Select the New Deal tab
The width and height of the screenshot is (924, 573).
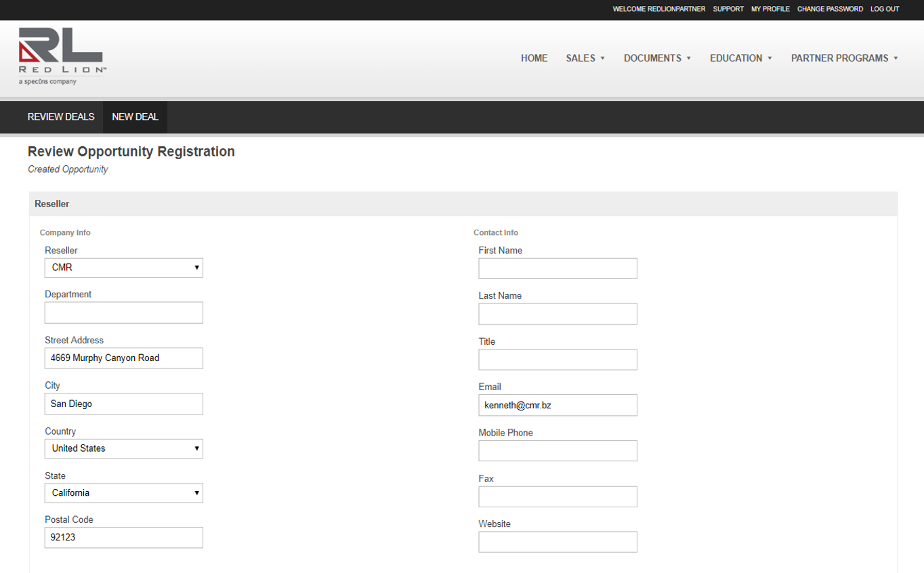[135, 117]
